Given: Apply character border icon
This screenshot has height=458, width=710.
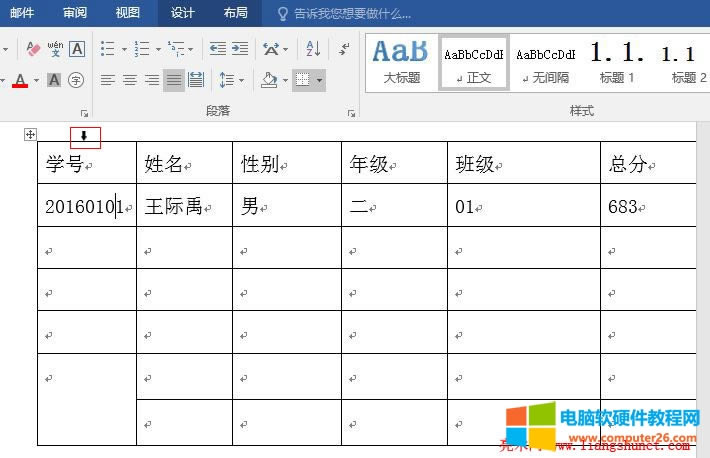Looking at the screenshot, I should click(x=77, y=48).
